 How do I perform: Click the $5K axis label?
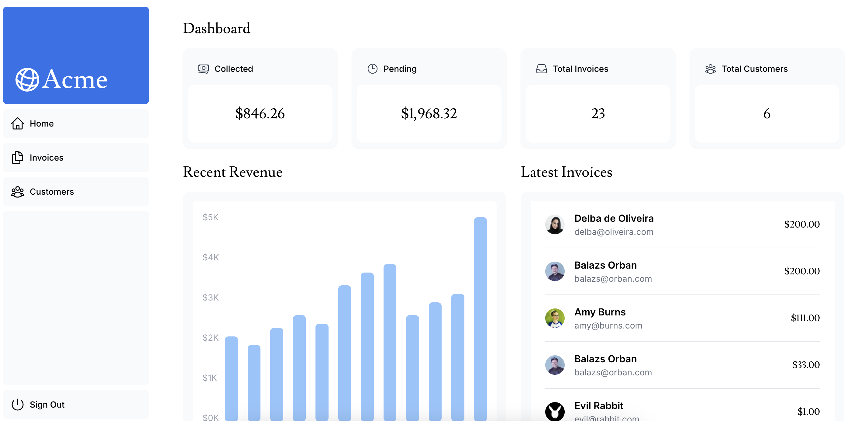click(210, 217)
